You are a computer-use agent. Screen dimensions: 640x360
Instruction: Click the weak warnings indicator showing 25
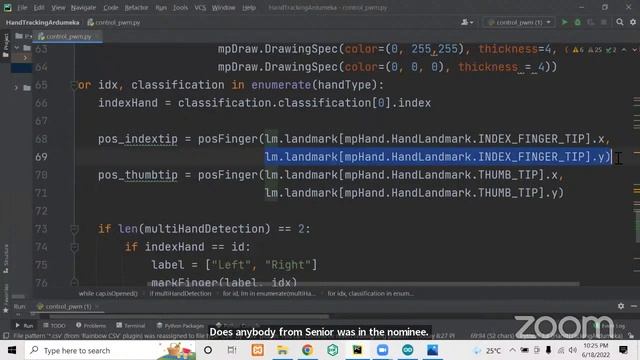pos(595,50)
